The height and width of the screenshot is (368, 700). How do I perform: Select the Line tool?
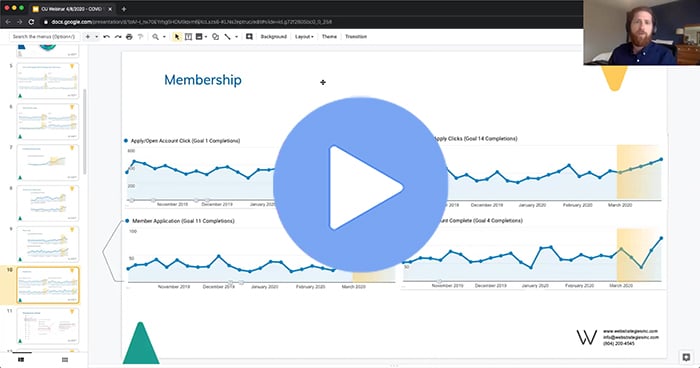coord(228,37)
